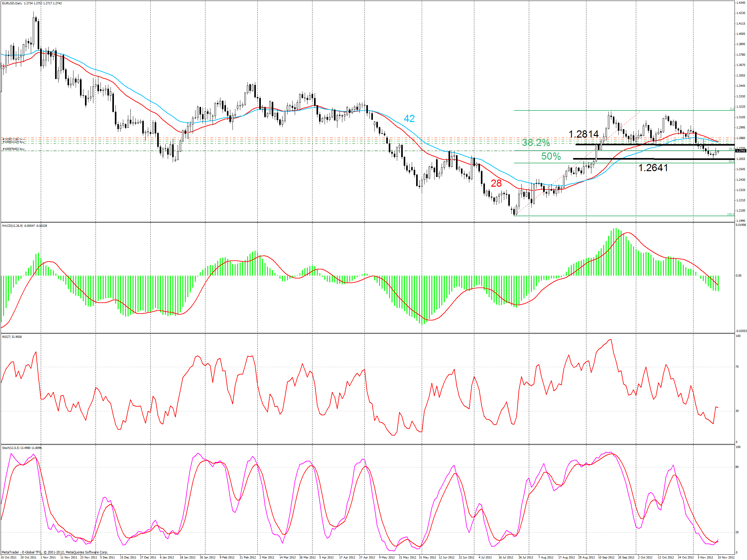Click the Fibonacci 0.0 level label

(732, 109)
